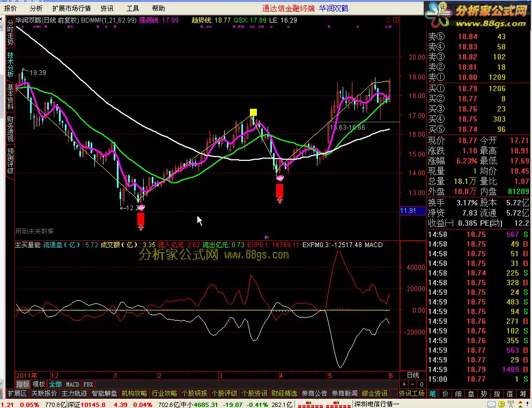The image size is (532, 408).
Task: Open the 券商公告 tab
Action: coord(314,394)
